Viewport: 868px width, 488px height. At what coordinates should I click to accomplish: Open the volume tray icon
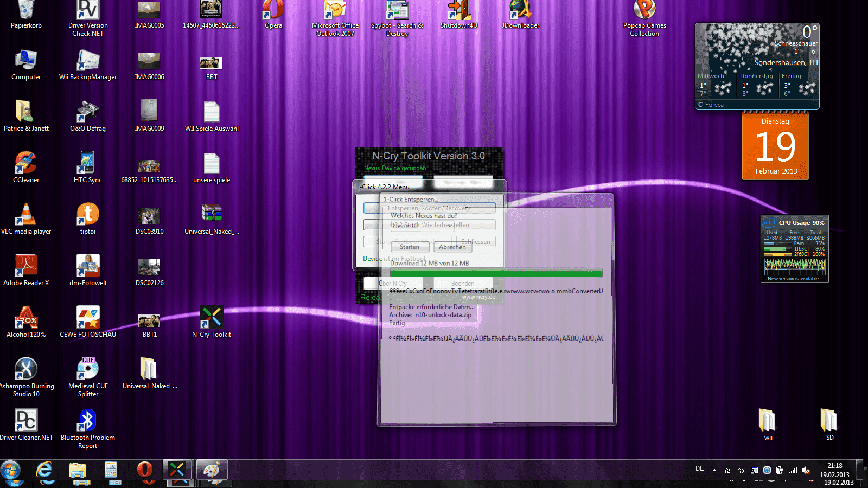pos(806,470)
